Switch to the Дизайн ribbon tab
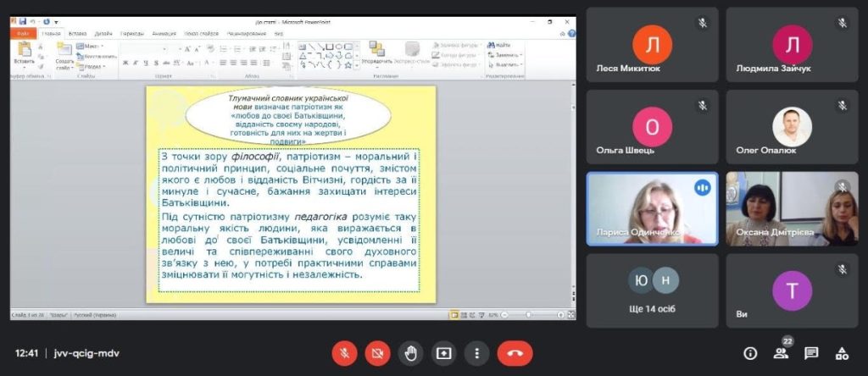 tap(103, 33)
